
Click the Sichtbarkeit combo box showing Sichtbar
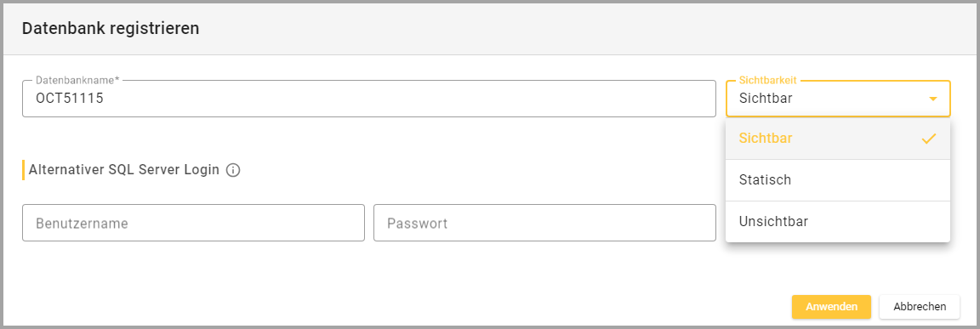click(x=837, y=99)
